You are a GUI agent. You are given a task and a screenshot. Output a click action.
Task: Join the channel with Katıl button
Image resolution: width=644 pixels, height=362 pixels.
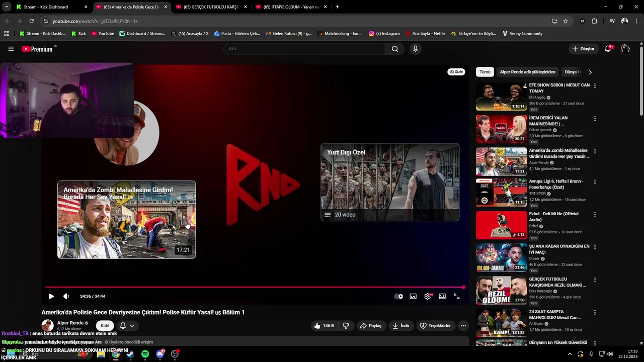click(105, 326)
